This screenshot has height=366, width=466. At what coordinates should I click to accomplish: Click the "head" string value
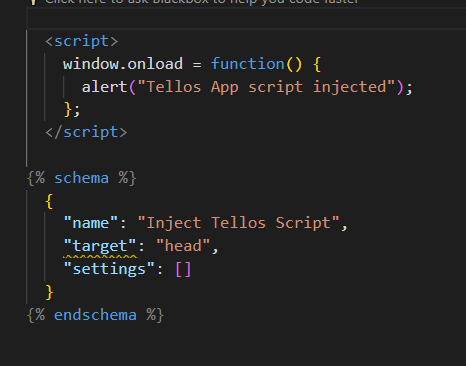183,246
